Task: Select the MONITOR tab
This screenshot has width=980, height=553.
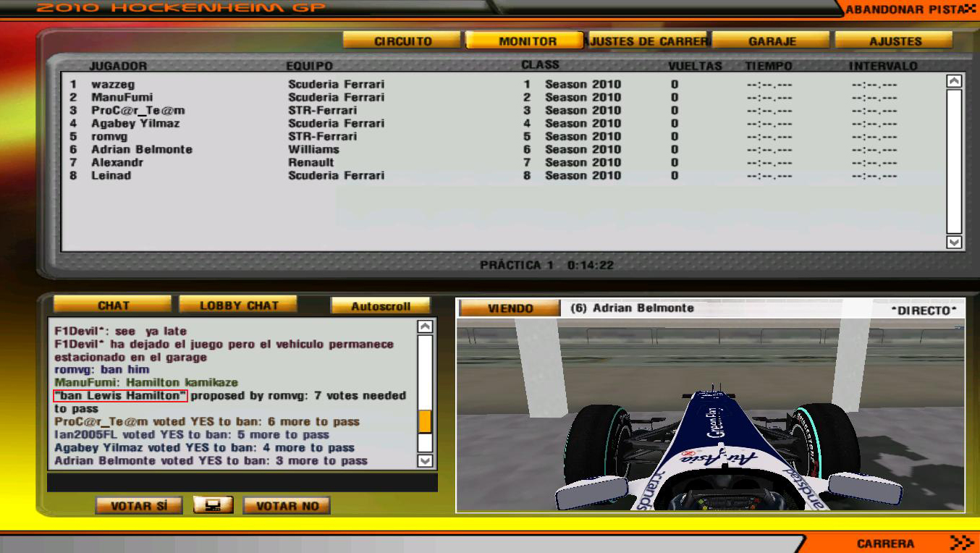Action: (525, 41)
